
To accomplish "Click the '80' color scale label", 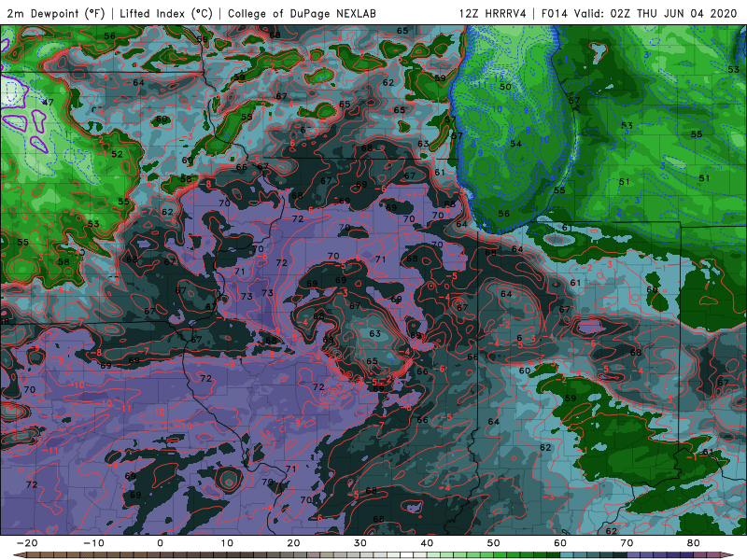I will [694, 543].
